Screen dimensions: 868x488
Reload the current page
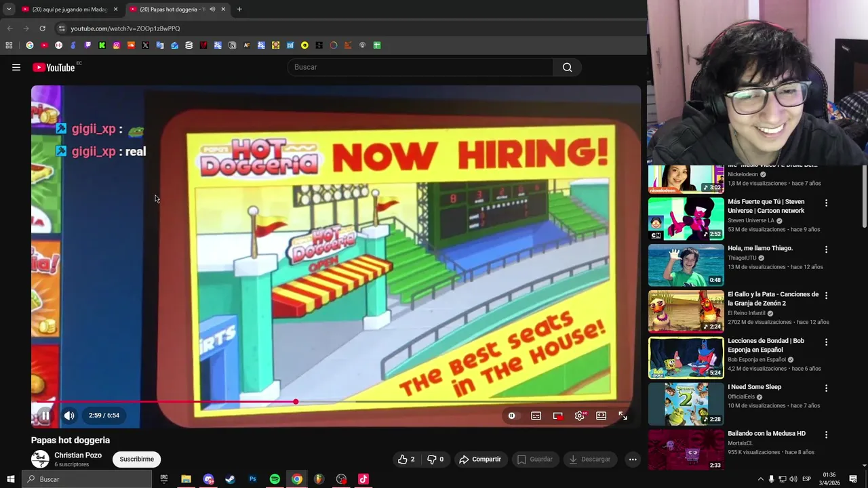tap(42, 28)
